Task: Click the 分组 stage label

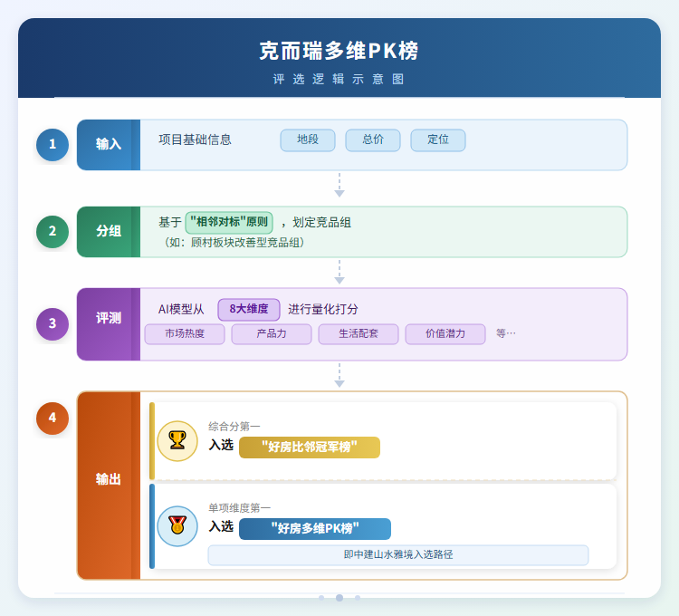Action: tap(109, 231)
